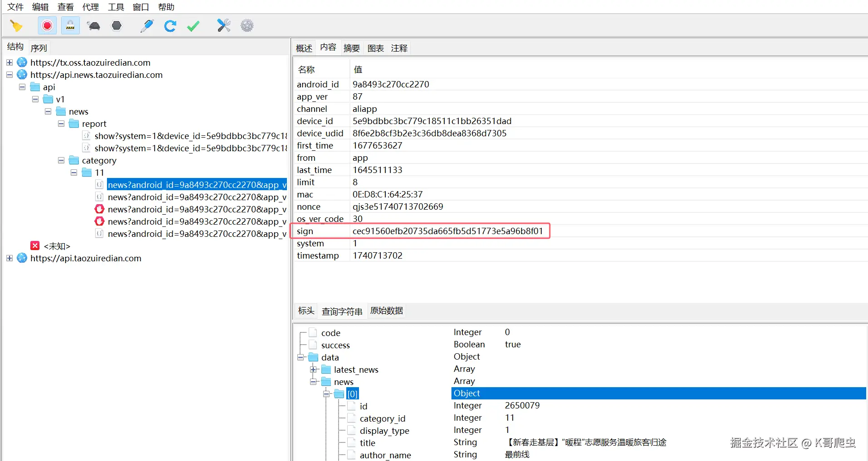Switch to the 内容 tab
This screenshot has height=461, width=868.
click(328, 47)
